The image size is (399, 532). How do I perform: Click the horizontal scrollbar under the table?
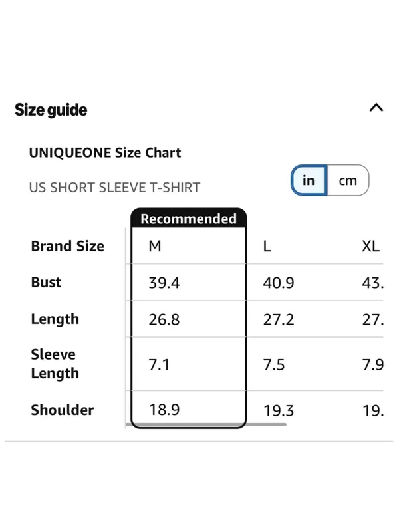(x=206, y=424)
